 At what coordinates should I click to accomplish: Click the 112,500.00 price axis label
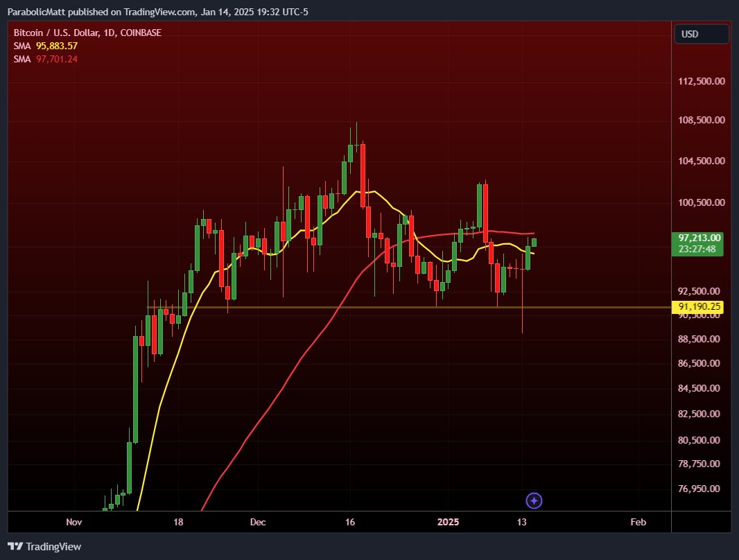[702, 81]
